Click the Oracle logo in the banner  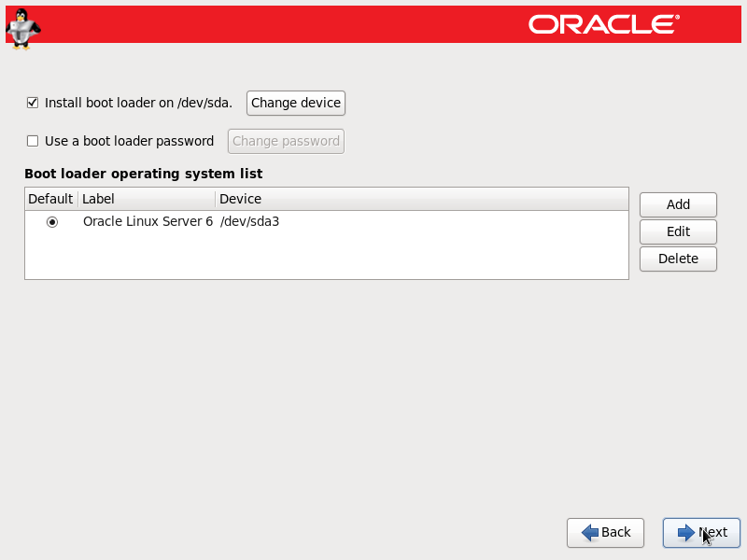point(604,24)
